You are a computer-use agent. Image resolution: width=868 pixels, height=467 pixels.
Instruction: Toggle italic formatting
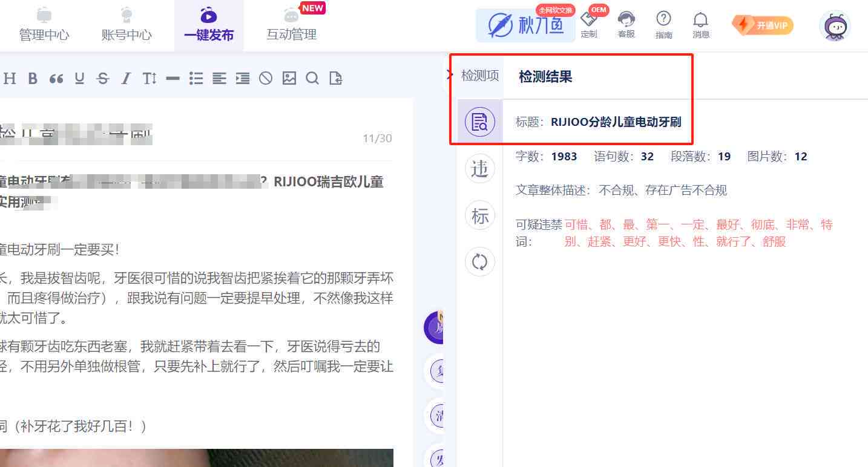point(126,78)
